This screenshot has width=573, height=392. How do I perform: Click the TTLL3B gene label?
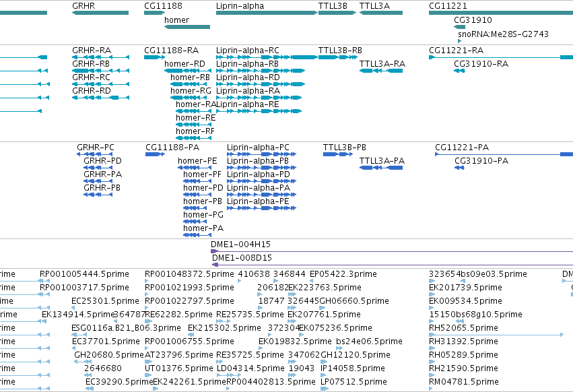click(333, 6)
